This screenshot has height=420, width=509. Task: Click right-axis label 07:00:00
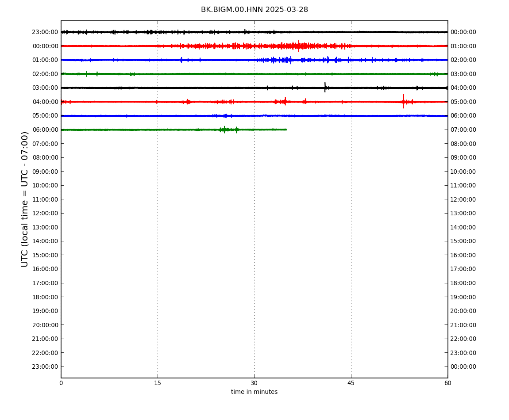pyautogui.click(x=463, y=130)
